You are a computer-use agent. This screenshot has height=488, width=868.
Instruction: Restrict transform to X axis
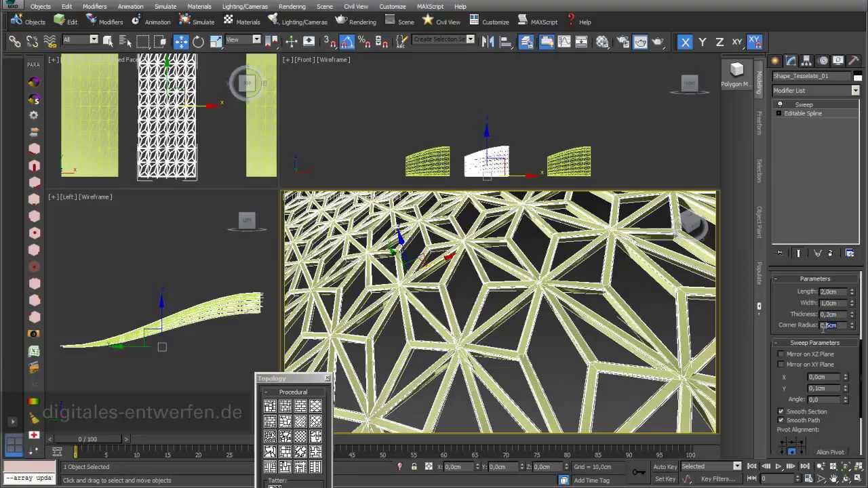pyautogui.click(x=685, y=42)
